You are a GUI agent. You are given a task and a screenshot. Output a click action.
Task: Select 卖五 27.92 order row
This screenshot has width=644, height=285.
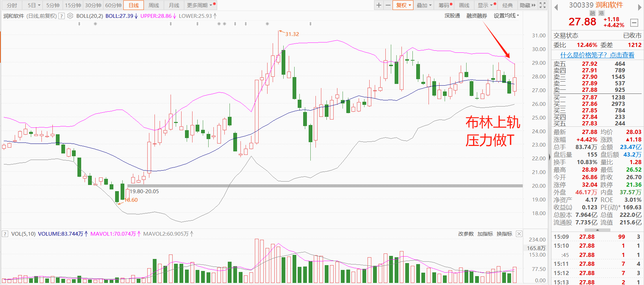[x=597, y=64]
